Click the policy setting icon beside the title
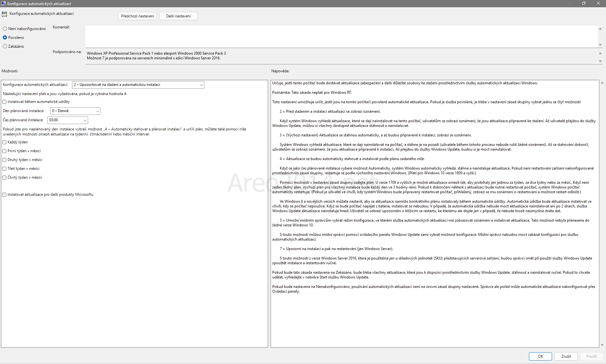Screen dimensions: 606x364 coord(4,14)
